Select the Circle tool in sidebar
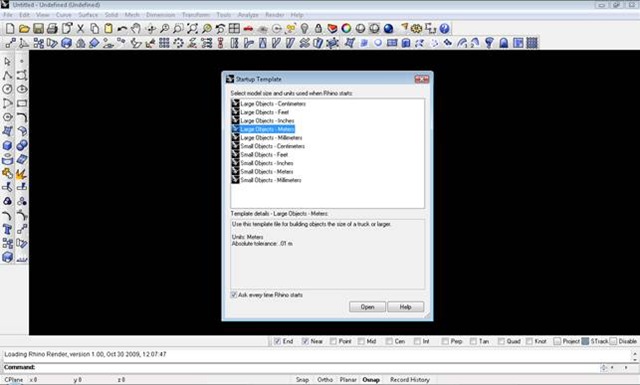Screen dimensions: 640x385 tap(7, 89)
